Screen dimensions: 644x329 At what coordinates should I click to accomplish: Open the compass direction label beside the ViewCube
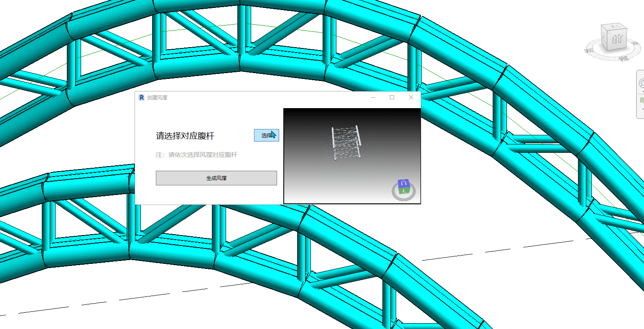[x=624, y=58]
